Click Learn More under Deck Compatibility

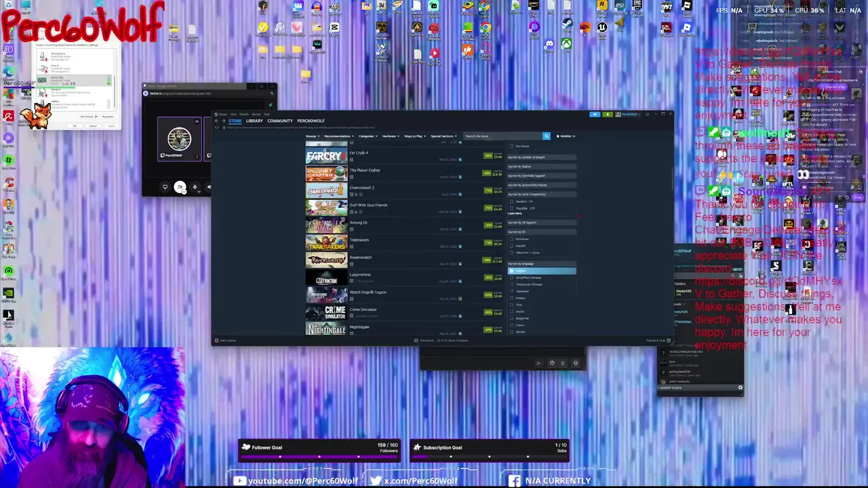pos(515,213)
